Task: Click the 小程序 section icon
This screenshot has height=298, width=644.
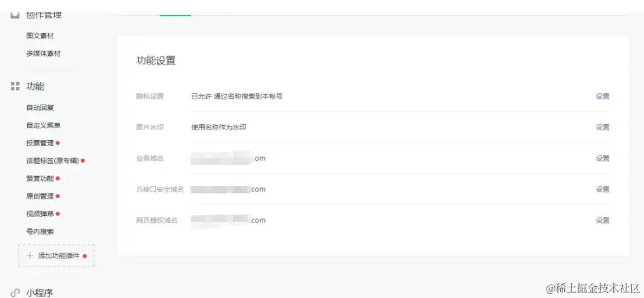Action: (x=15, y=293)
